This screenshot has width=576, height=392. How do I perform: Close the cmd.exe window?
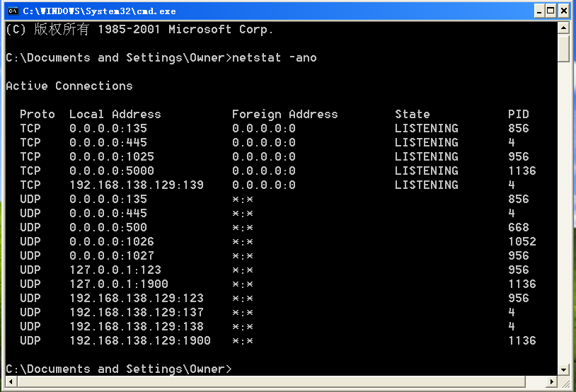point(564,11)
